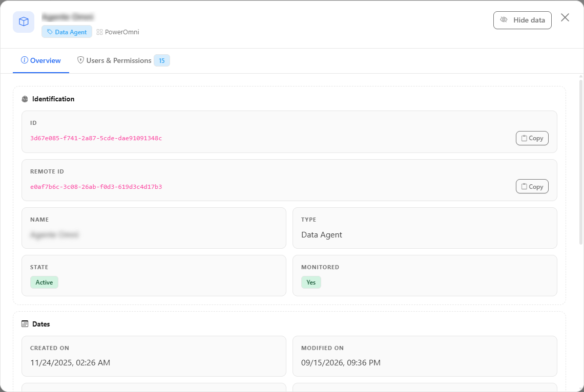Image resolution: width=584 pixels, height=392 pixels.
Task: Click the Overview info icon
Action: click(x=24, y=60)
